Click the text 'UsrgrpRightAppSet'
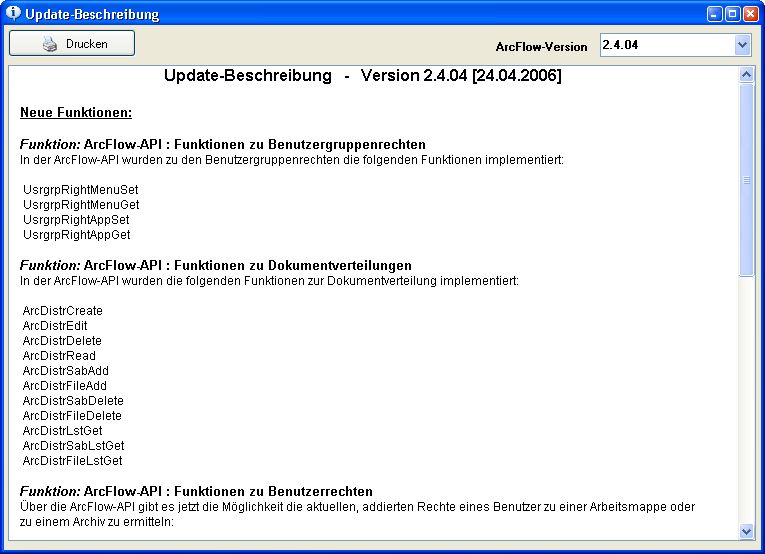 point(76,220)
